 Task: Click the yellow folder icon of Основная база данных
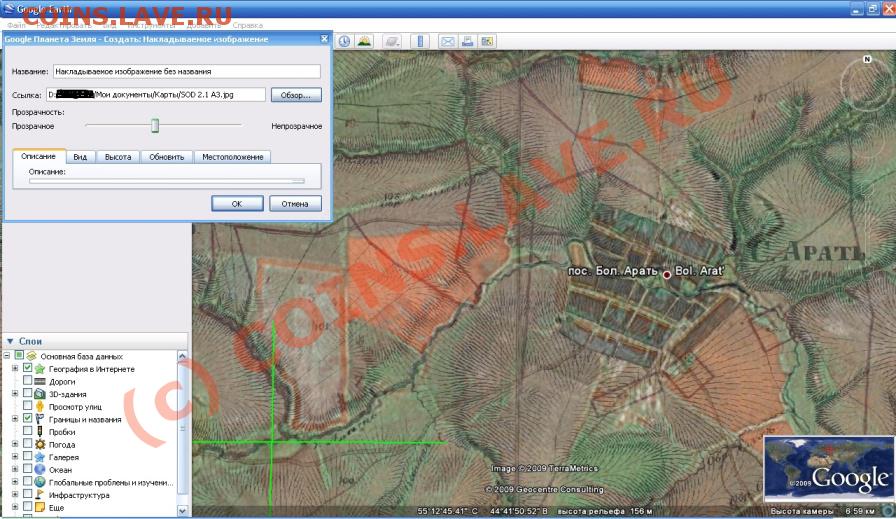(x=31, y=356)
